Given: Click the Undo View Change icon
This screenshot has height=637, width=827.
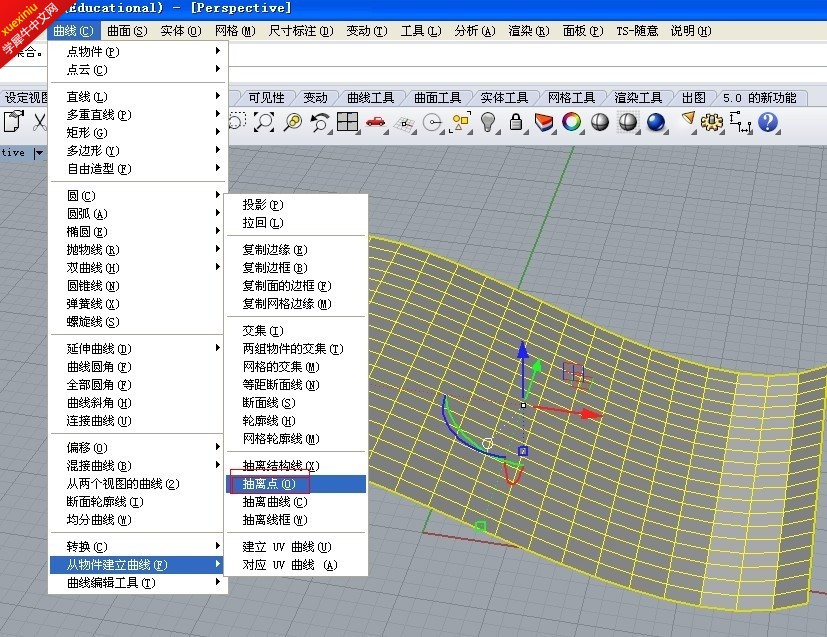Looking at the screenshot, I should click(320, 122).
